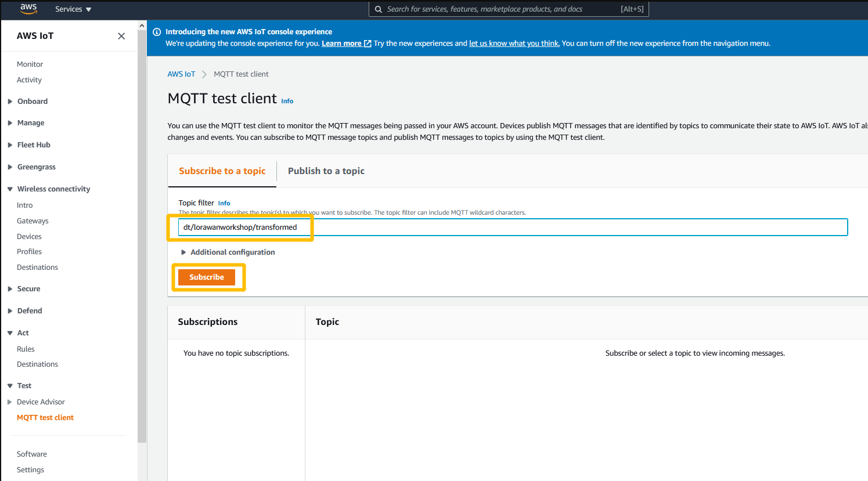The height and width of the screenshot is (481, 868).
Task: Click the external link icon beside Learn more
Action: click(368, 44)
